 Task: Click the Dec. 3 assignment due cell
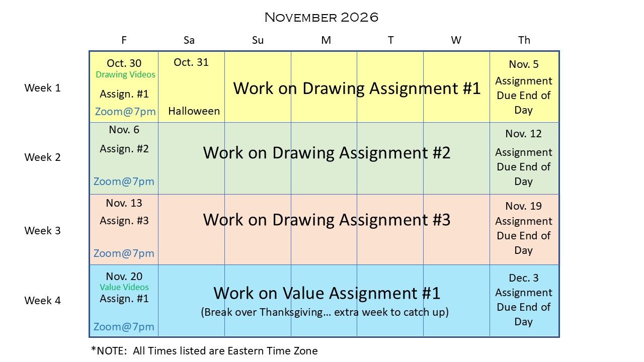(524, 301)
